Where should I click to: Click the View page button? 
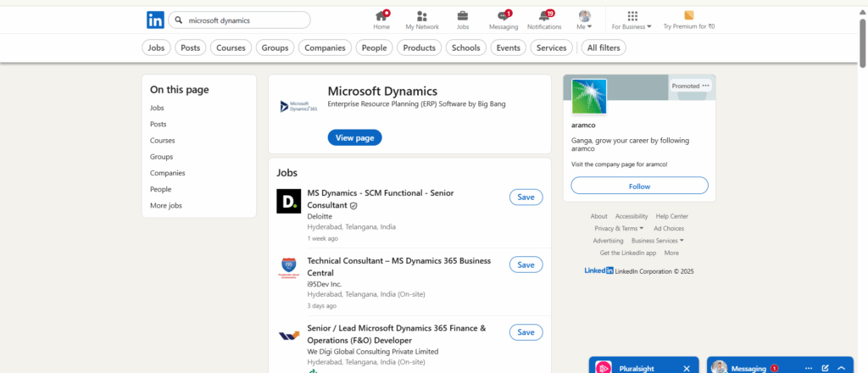[355, 138]
